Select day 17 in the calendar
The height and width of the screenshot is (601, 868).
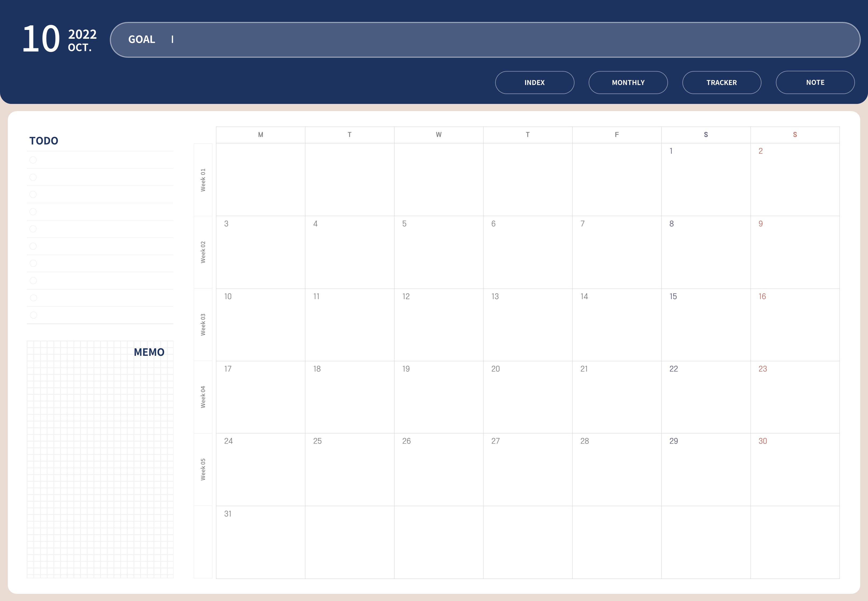tap(260, 397)
